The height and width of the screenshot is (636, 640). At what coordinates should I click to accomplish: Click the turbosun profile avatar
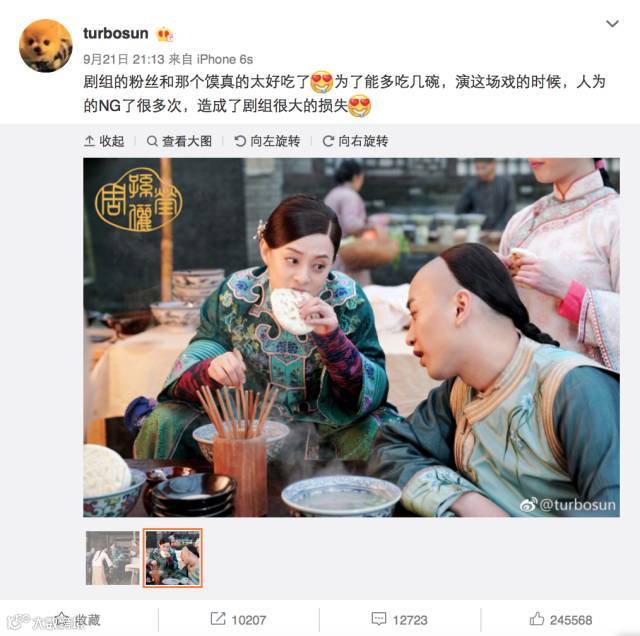[46, 46]
